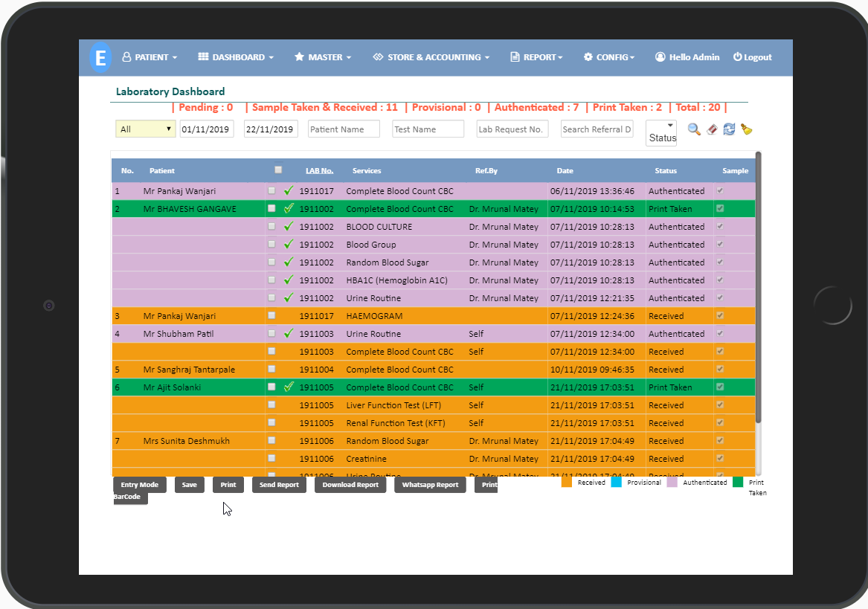Click the Whatsapp Report button
The height and width of the screenshot is (609, 868).
430,485
